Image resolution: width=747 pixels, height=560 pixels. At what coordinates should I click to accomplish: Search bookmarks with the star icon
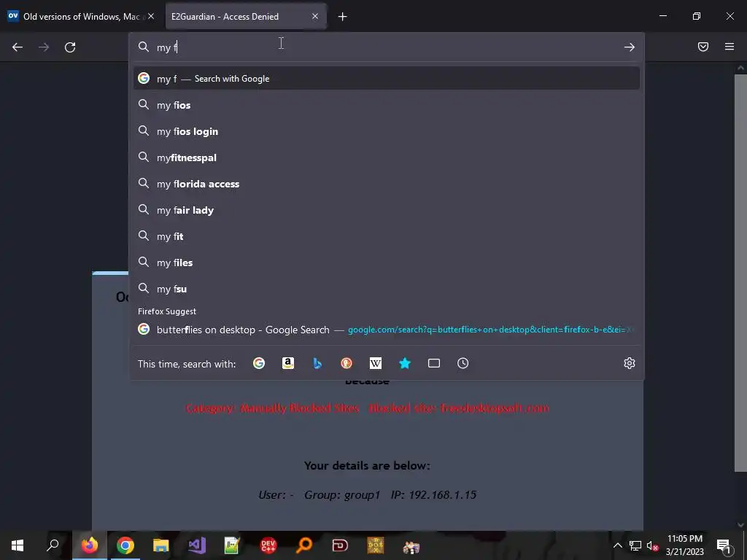(405, 363)
